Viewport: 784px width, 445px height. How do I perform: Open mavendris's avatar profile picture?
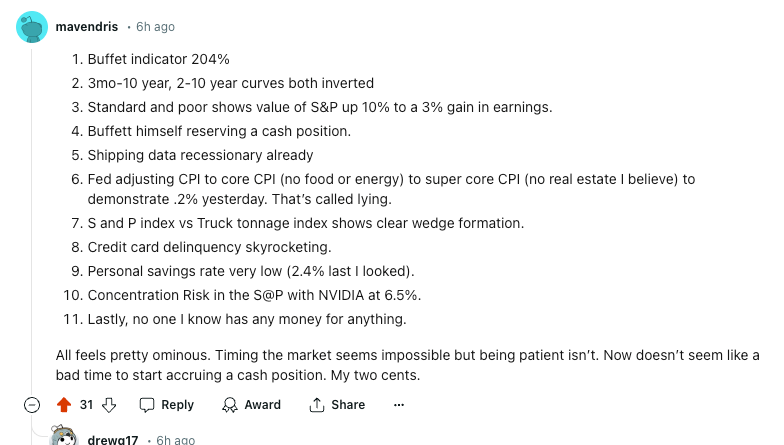pos(32,27)
